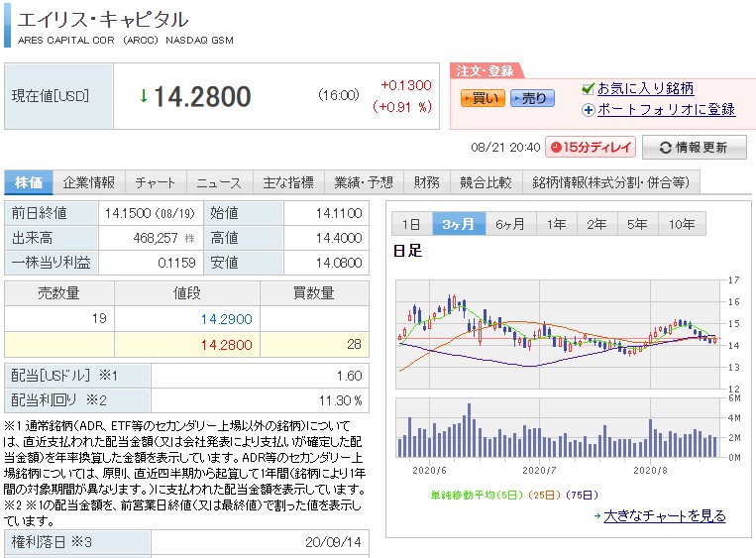The height and width of the screenshot is (558, 756).
Task: Open the 主な指標 tab
Action: (288, 182)
